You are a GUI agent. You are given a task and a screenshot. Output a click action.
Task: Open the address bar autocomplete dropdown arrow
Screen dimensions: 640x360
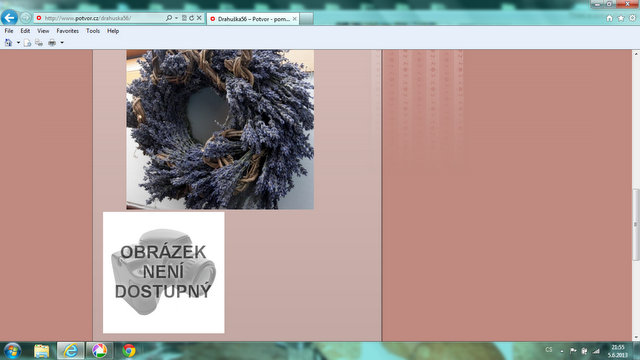pyautogui.click(x=176, y=18)
